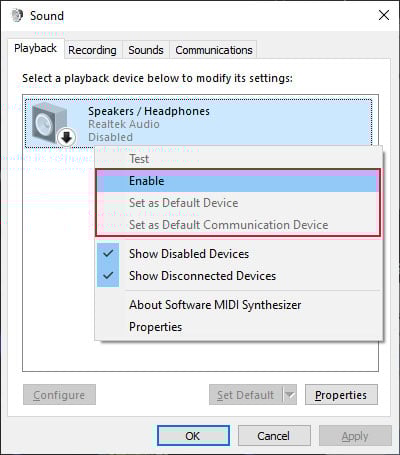
Task: Select Test from the context menu
Action: coord(139,159)
